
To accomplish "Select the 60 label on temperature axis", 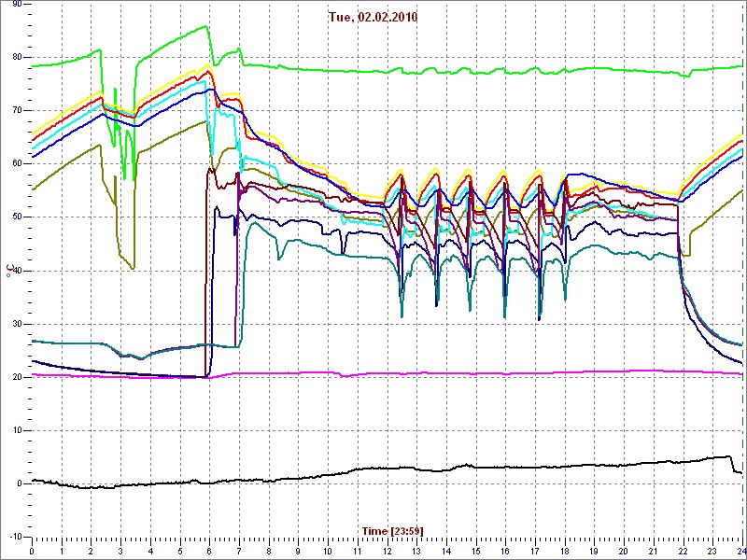I will click(16, 164).
